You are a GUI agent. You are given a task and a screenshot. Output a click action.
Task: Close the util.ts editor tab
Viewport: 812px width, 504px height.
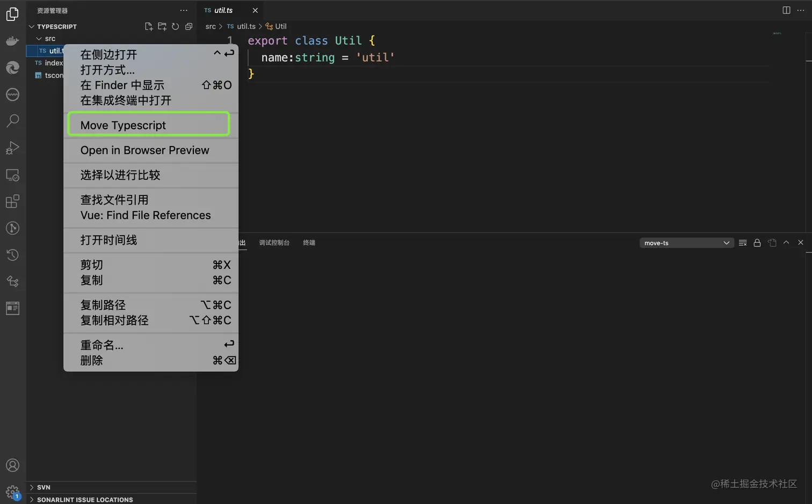pos(255,10)
